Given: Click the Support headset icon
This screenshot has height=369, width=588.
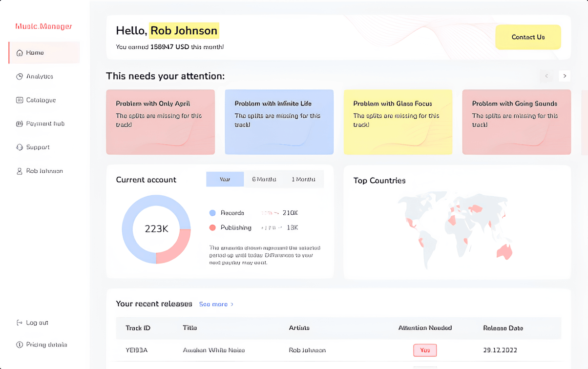Looking at the screenshot, I should point(20,147).
